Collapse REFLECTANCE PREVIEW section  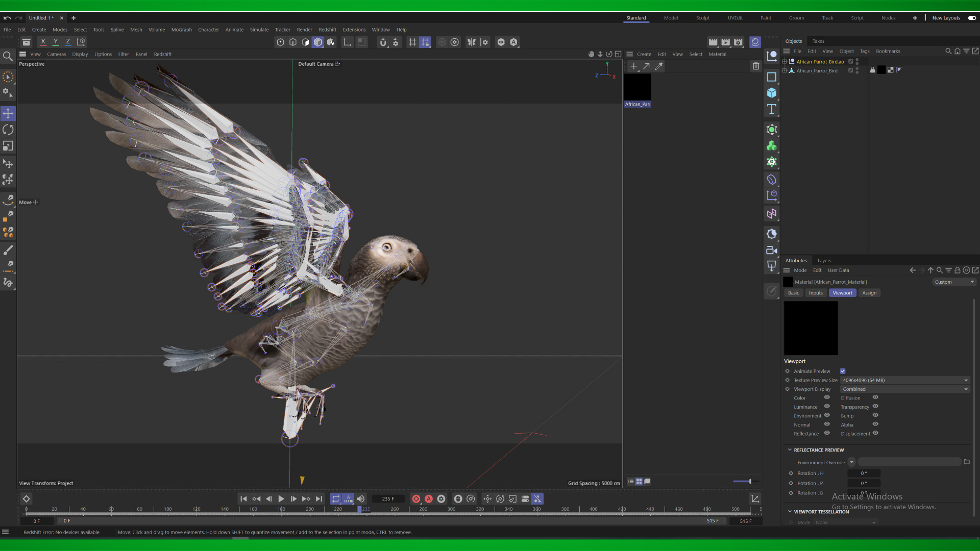[x=790, y=450]
